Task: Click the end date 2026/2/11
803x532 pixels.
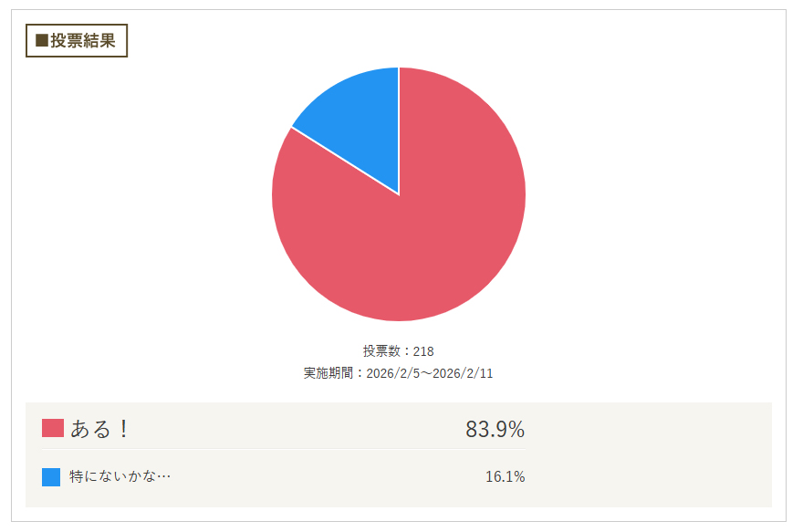Action: (463, 373)
